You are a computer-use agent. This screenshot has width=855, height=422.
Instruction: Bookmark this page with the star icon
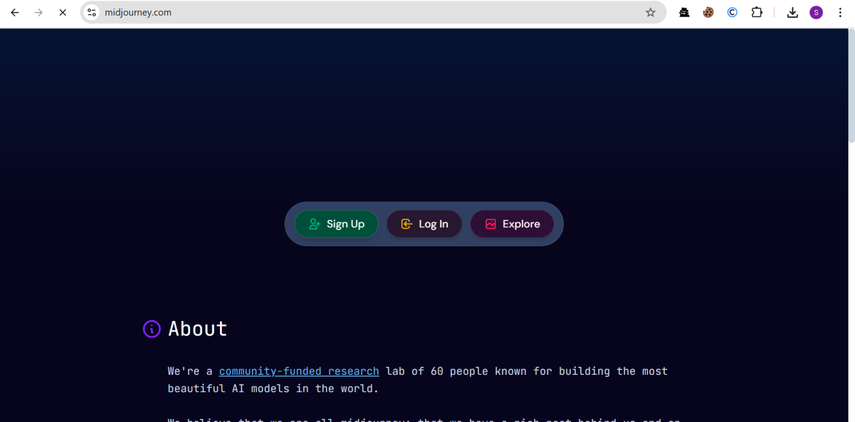tap(650, 13)
